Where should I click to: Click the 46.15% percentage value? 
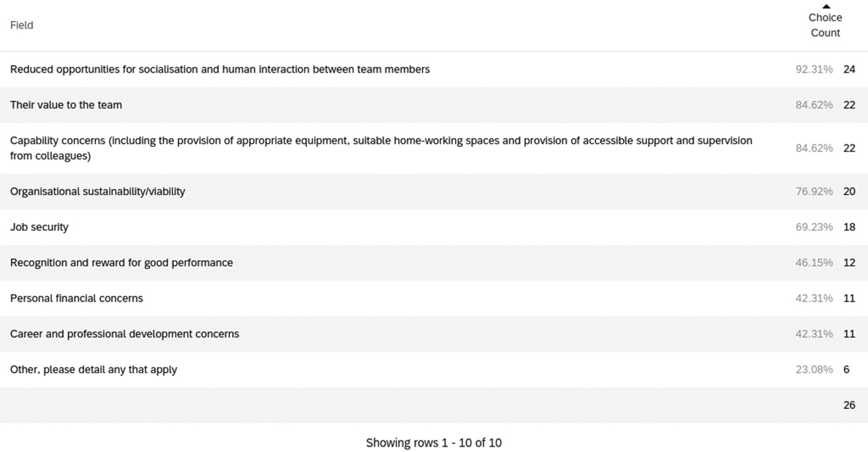coord(814,263)
